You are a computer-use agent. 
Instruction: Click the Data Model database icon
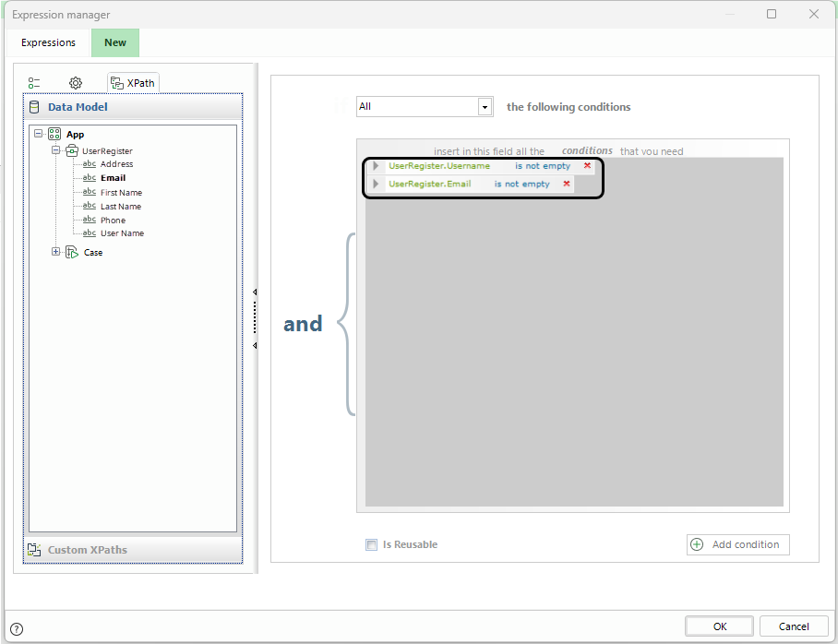(x=34, y=107)
